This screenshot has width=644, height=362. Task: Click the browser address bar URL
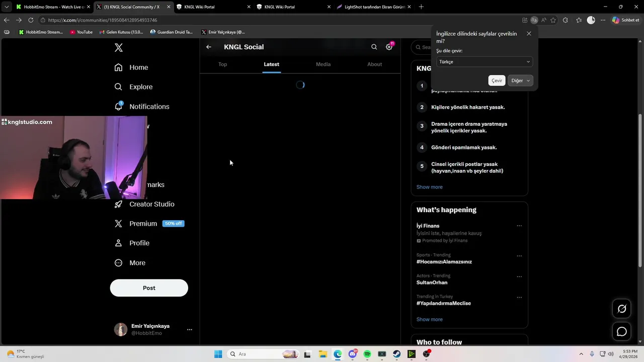pyautogui.click(x=103, y=20)
